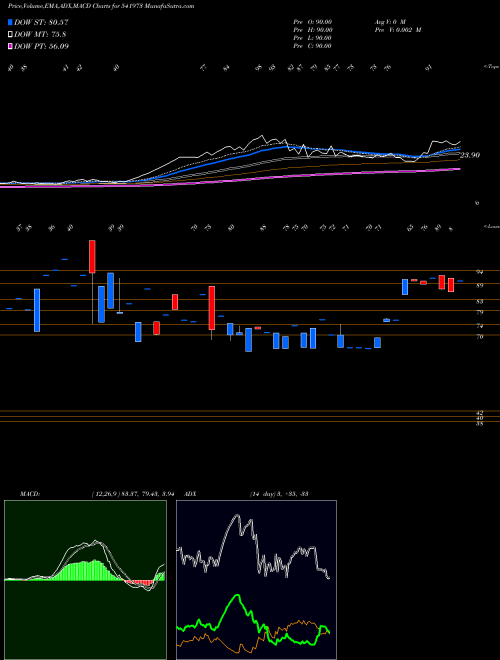Click the 42 price level label

479,413
